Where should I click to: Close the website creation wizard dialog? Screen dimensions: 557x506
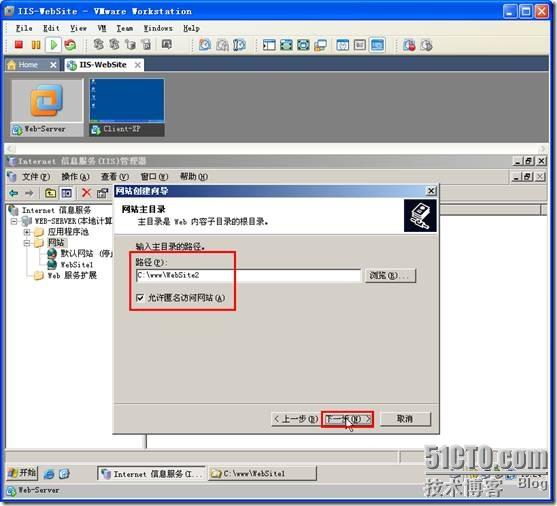(x=431, y=191)
